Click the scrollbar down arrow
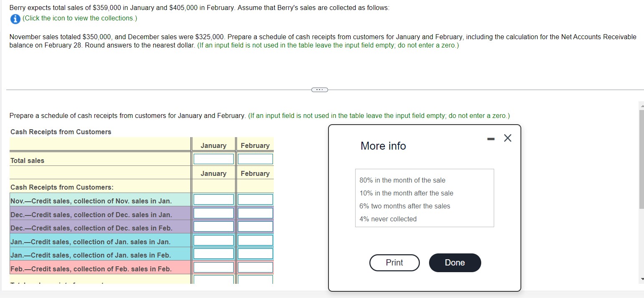Image resolution: width=644 pixels, height=298 pixels. click(x=641, y=280)
